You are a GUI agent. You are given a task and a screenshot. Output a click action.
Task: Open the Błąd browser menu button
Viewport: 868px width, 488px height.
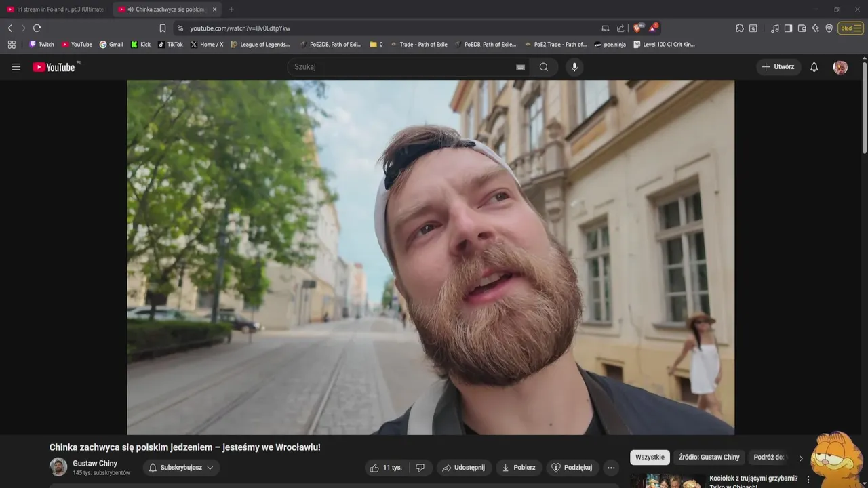click(850, 28)
